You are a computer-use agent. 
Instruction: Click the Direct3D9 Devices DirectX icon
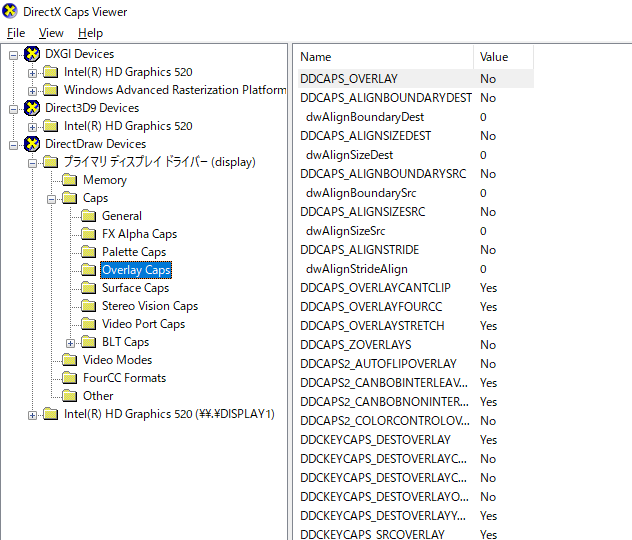pyautogui.click(x=32, y=108)
